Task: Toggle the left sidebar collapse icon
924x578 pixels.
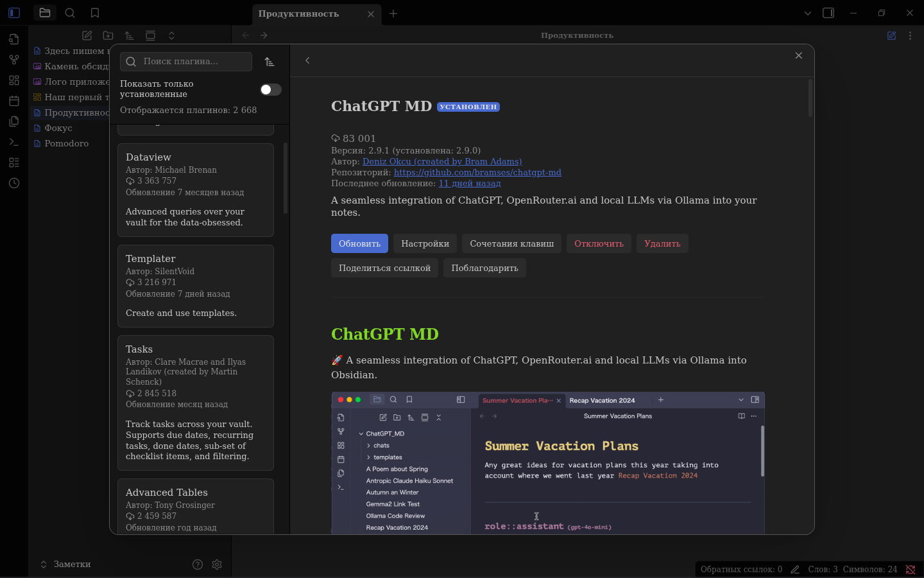Action: 14,13
